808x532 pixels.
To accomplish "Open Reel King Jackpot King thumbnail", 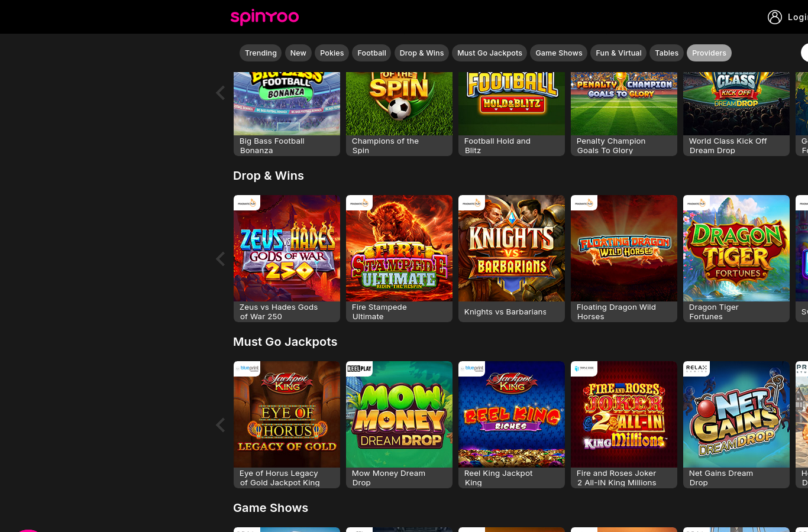I will tap(512, 414).
